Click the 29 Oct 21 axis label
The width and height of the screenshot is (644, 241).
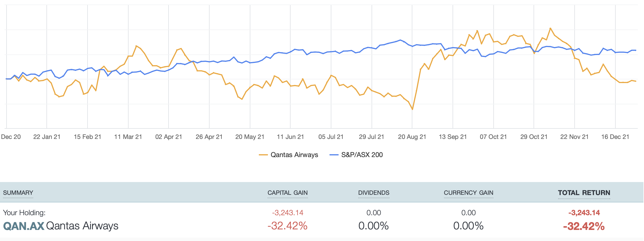[x=534, y=137]
